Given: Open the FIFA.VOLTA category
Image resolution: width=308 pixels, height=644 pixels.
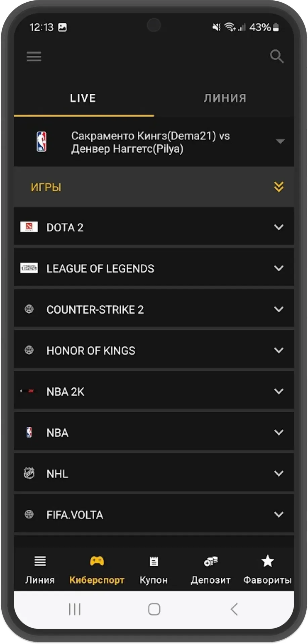Looking at the screenshot, I should point(154,514).
